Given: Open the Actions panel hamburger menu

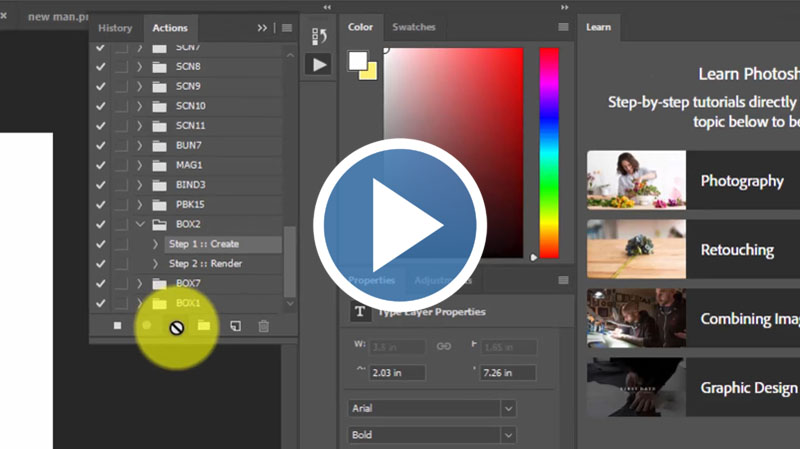Looking at the screenshot, I should click(286, 28).
